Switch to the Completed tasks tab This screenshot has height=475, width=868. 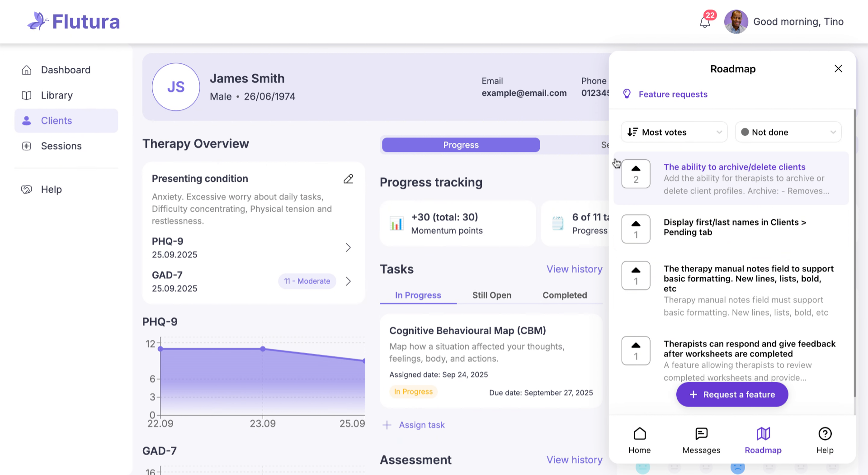[564, 295]
